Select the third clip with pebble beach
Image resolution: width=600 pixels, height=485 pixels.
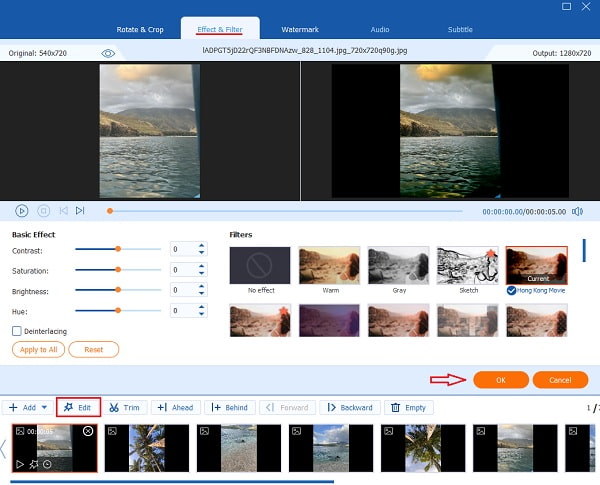pyautogui.click(x=239, y=448)
